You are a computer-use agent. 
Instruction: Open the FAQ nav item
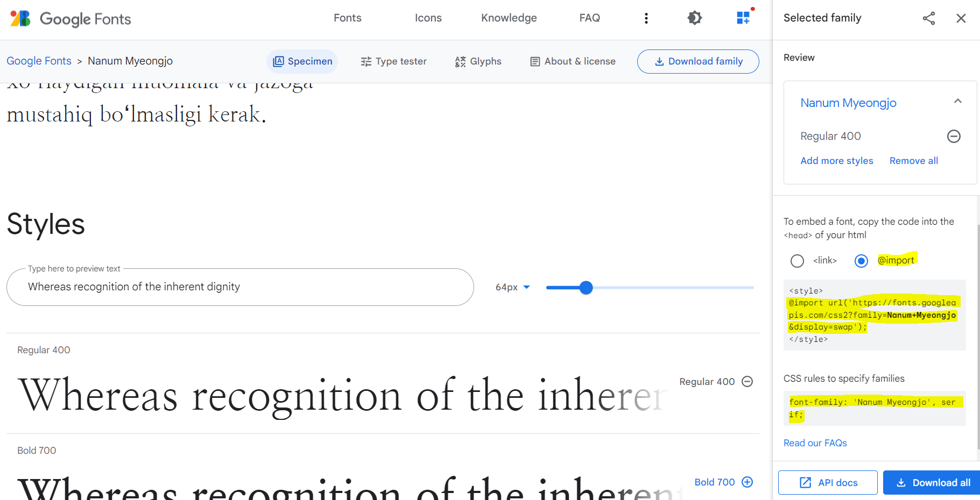tap(590, 18)
